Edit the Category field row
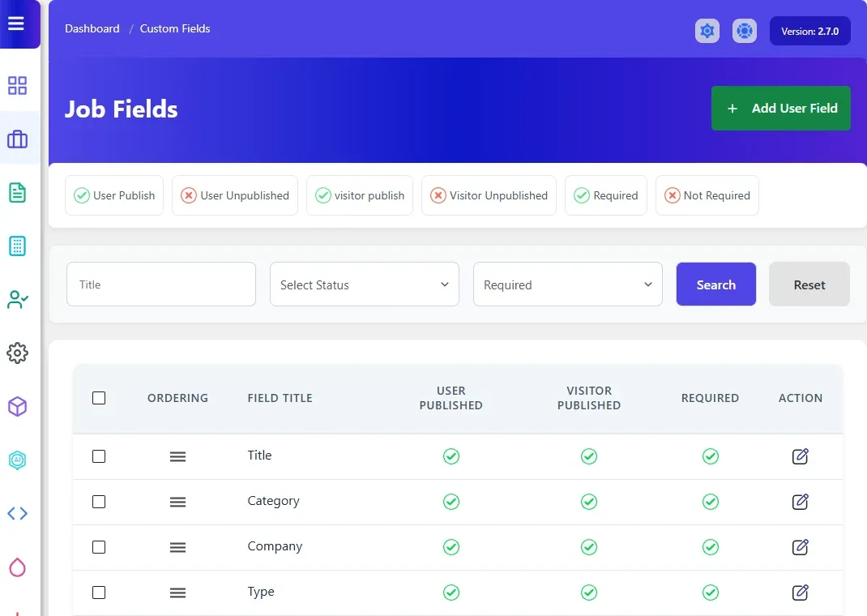The width and height of the screenshot is (867, 616). 800,502
